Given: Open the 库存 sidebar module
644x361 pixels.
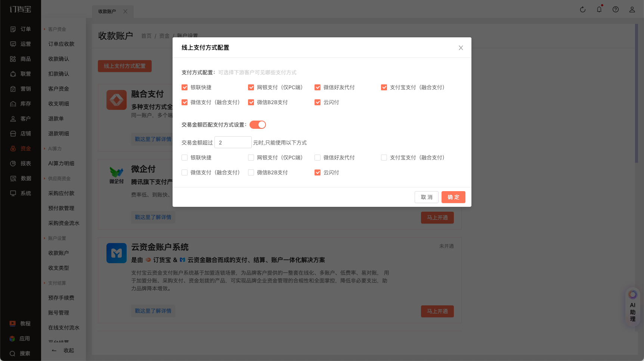Looking at the screenshot, I should (21, 104).
